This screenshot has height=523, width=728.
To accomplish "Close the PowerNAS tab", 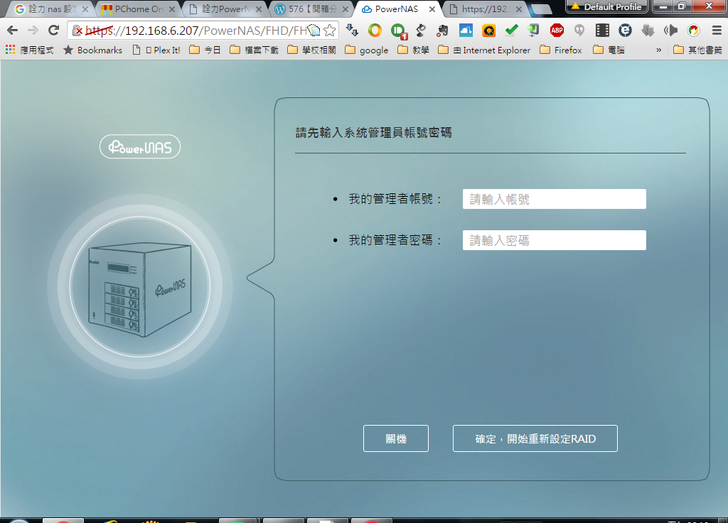I will pyautogui.click(x=432, y=9).
